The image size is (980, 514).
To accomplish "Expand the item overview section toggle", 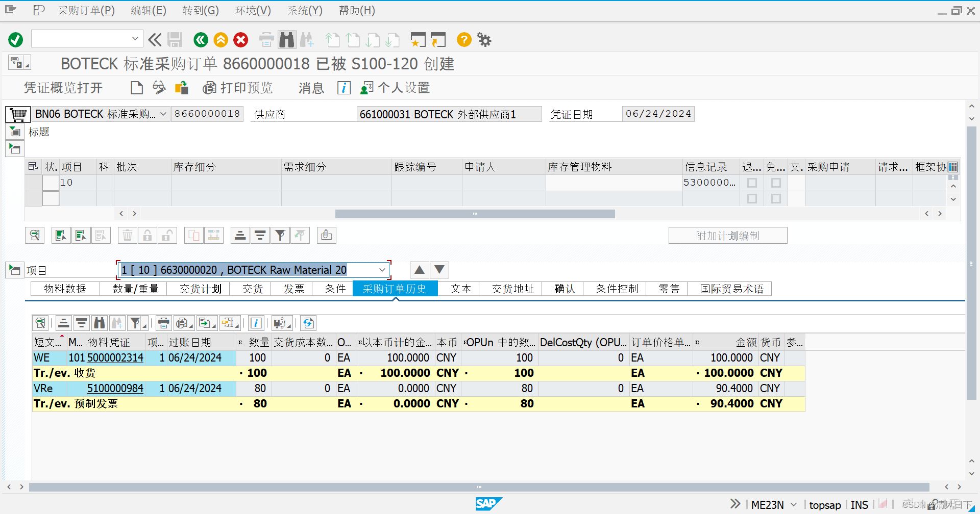I will point(15,149).
